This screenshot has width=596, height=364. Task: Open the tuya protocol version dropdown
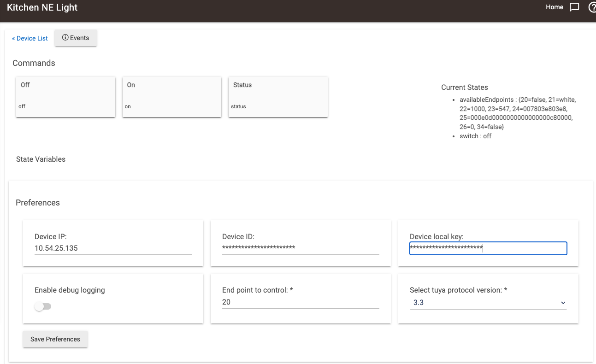coord(488,303)
